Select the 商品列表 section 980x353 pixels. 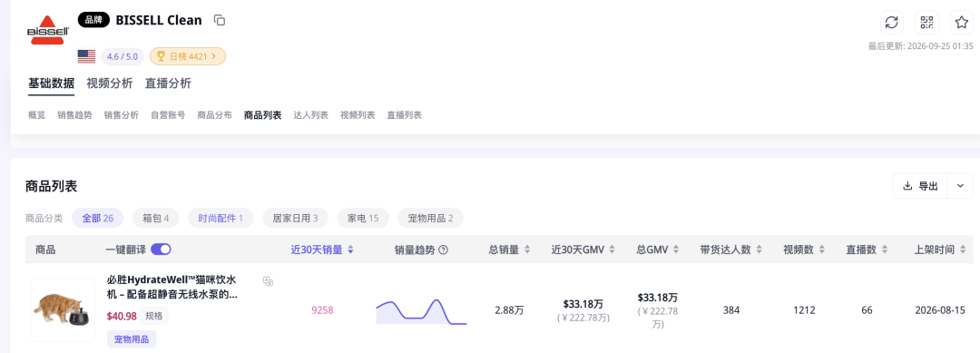pos(262,115)
